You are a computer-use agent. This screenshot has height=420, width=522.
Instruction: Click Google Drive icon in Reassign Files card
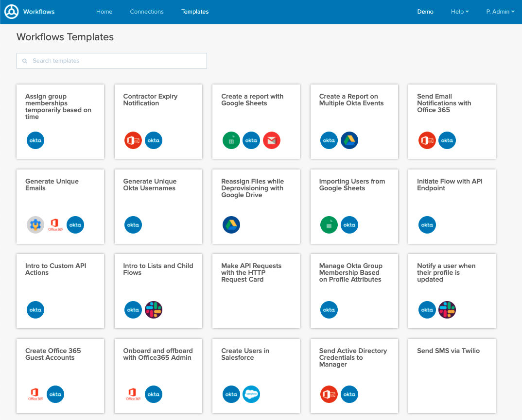(231, 225)
